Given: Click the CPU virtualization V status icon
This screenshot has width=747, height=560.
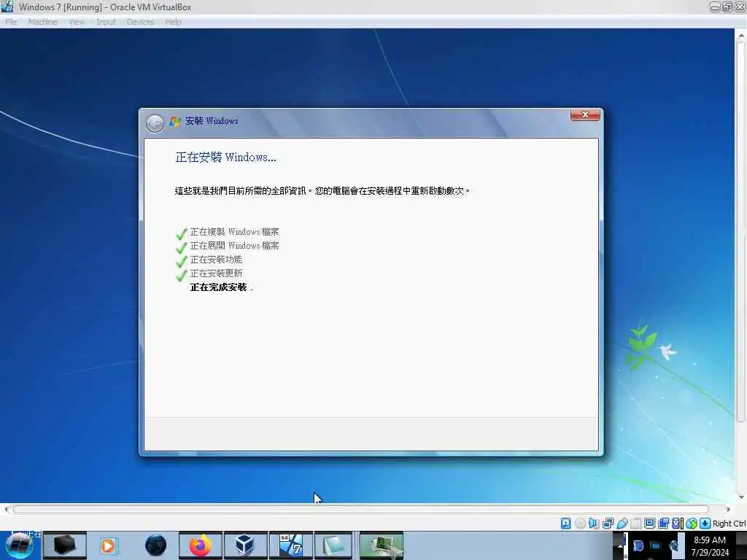Looking at the screenshot, I should pyautogui.click(x=677, y=524).
